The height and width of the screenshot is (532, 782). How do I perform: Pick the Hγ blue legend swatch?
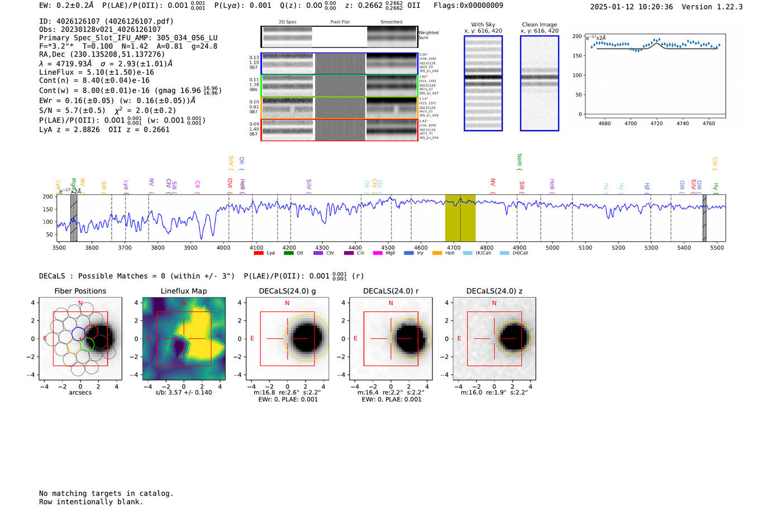[x=409, y=253]
